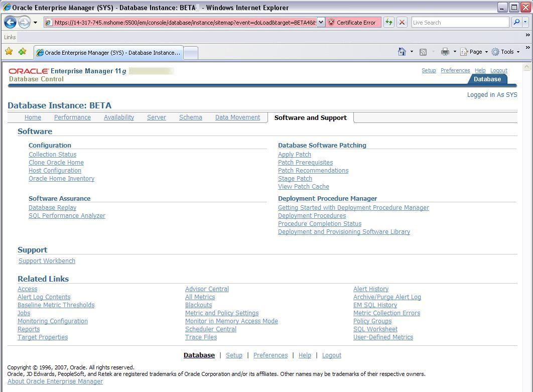Open the search provider dropdown arrow
The image size is (533, 392).
tap(525, 23)
